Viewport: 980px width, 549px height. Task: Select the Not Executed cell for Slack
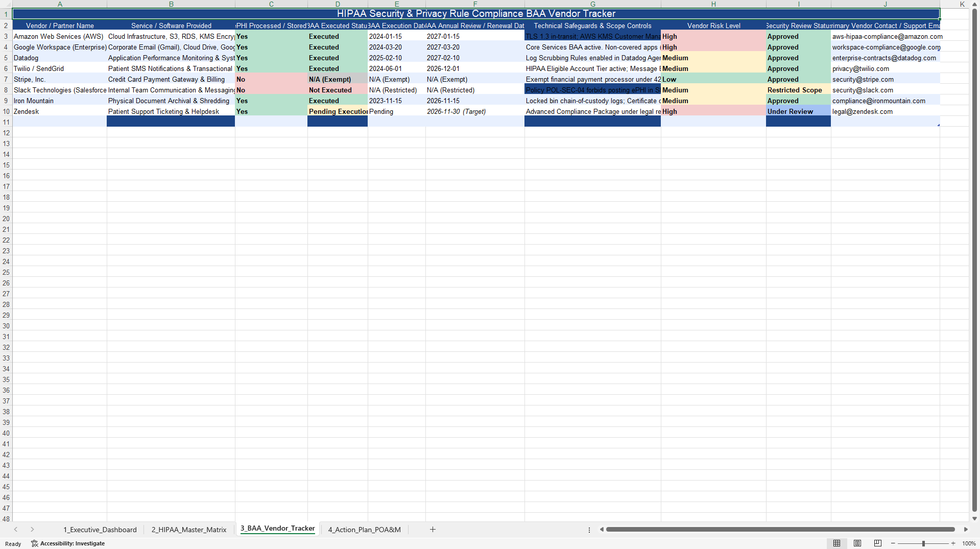(338, 90)
